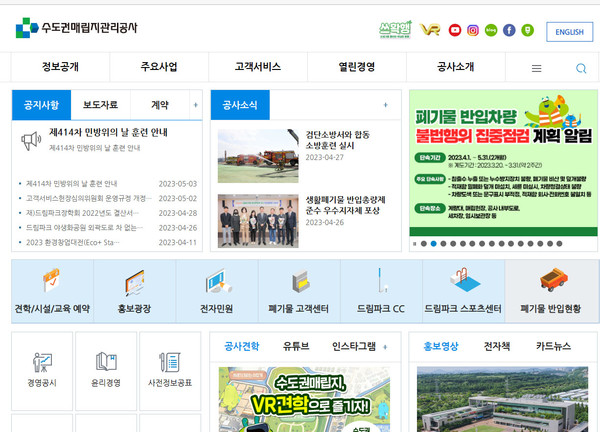Select the active blue banner dot

(434, 244)
